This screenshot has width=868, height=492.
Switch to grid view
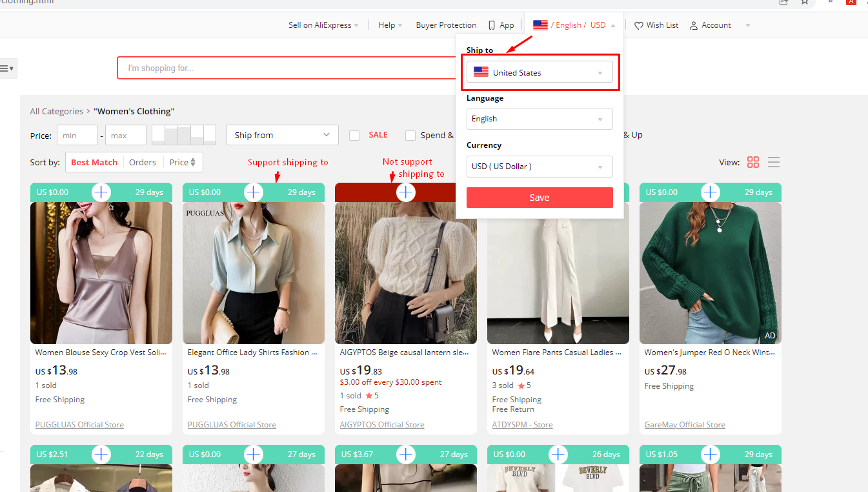(x=753, y=162)
